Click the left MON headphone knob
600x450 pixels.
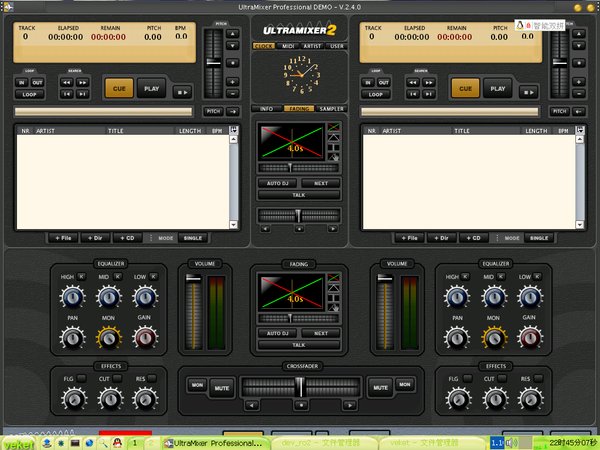click(106, 339)
